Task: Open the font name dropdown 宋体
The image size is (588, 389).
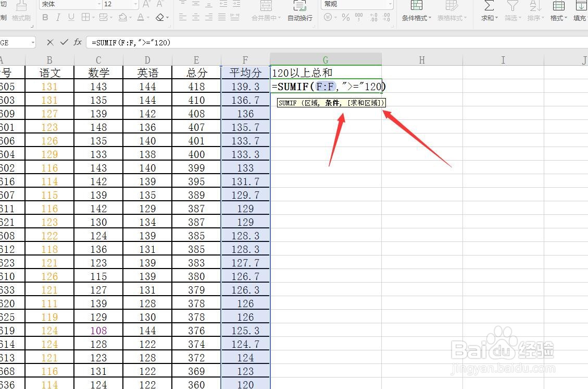Action: coord(99,4)
